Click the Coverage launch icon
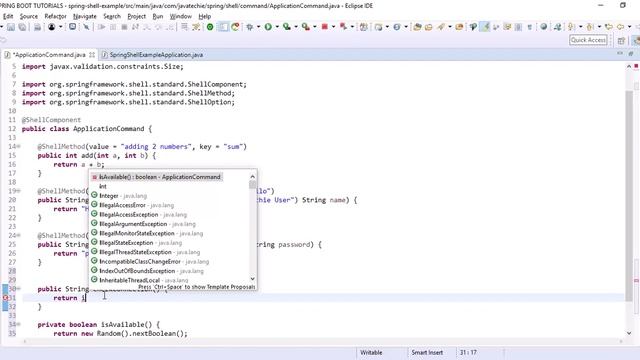640x360 pixels. (x=287, y=27)
